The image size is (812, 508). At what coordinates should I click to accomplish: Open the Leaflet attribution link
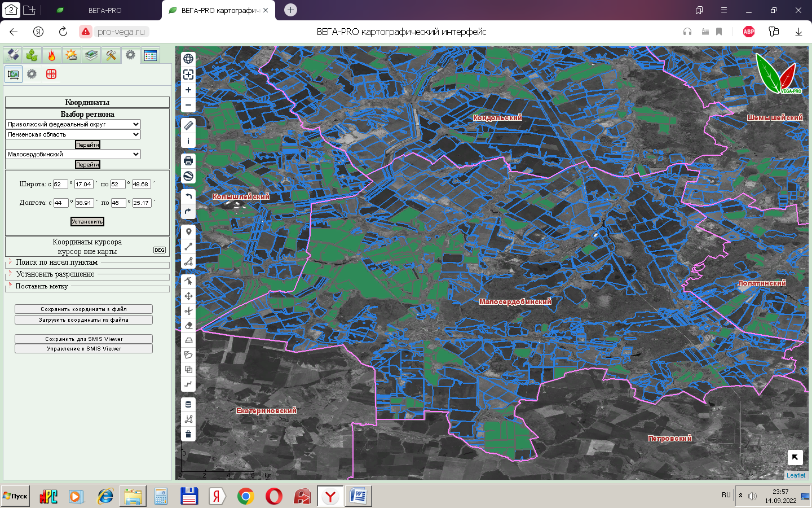coord(796,475)
